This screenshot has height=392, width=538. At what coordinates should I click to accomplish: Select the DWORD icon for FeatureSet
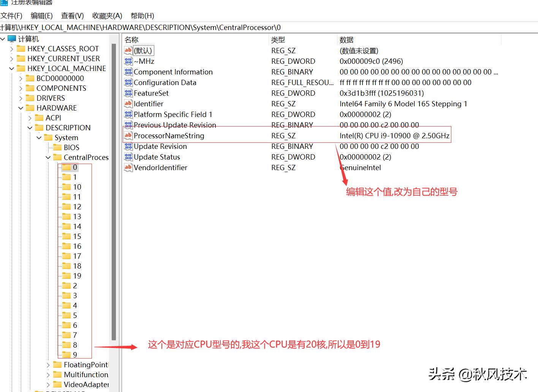point(128,93)
